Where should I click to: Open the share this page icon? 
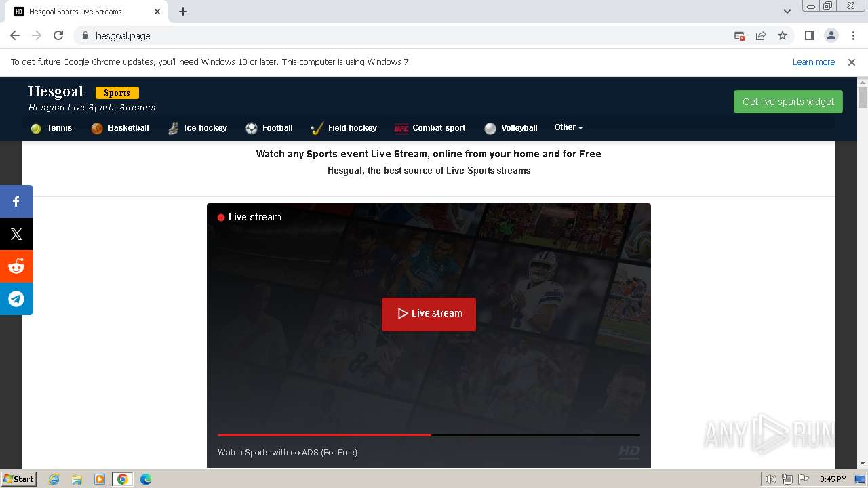pyautogui.click(x=761, y=36)
